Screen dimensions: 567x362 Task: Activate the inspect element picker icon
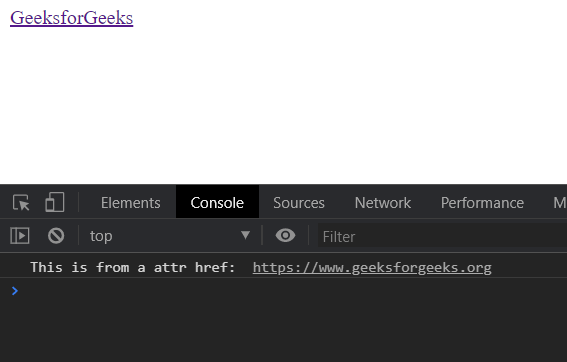[21, 203]
